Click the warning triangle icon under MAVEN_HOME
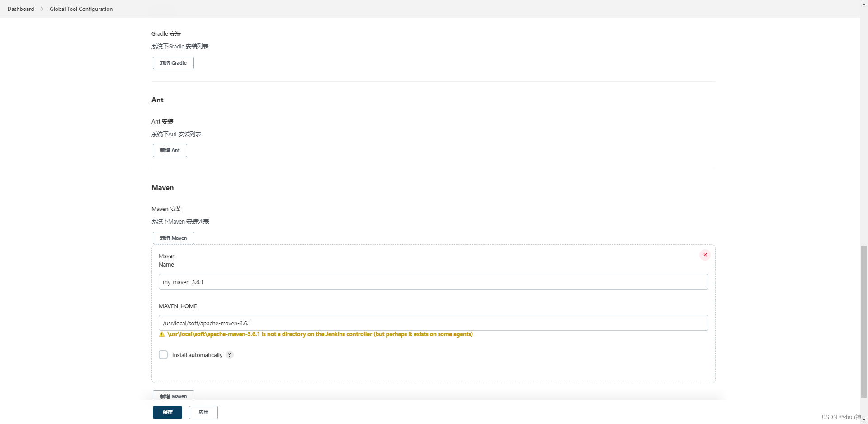The height and width of the screenshot is (424, 868). pos(161,334)
